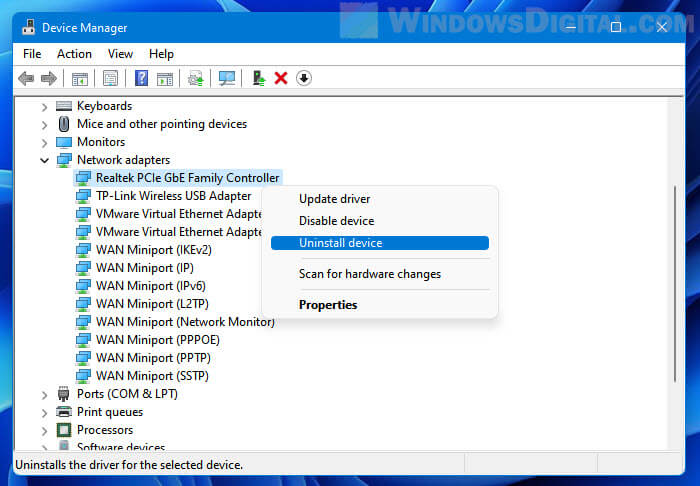This screenshot has height=486, width=700.
Task: Click the Back arrow toolbar icon
Action: [x=26, y=79]
